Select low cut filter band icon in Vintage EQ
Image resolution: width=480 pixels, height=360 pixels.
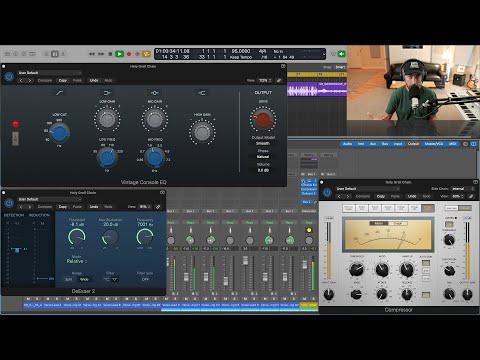(59, 93)
